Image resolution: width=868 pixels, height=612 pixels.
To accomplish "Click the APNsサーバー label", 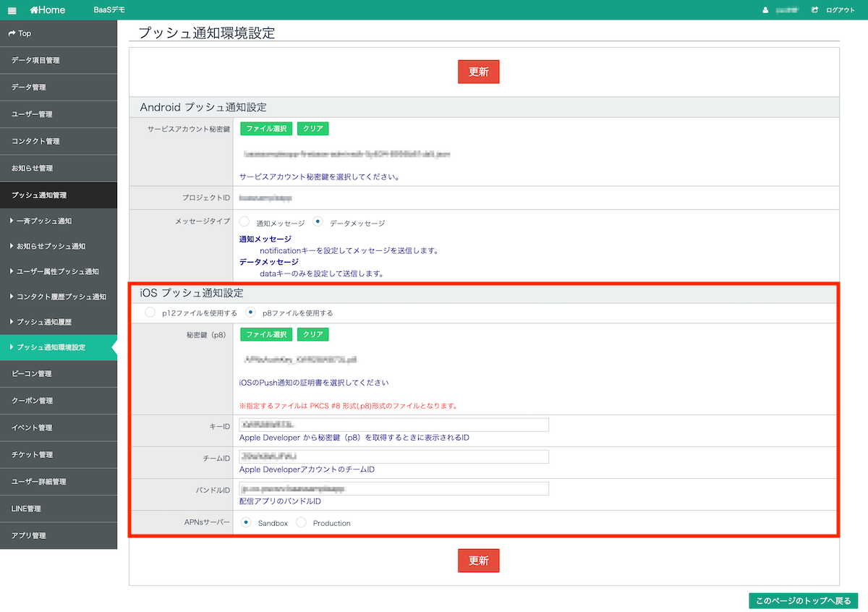I will [208, 522].
